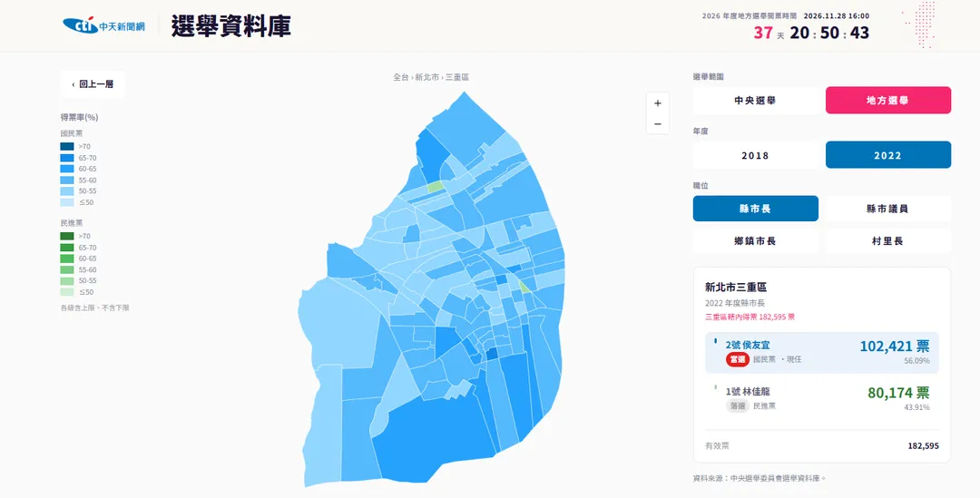Click the 102,421 票 vote count

point(895,347)
